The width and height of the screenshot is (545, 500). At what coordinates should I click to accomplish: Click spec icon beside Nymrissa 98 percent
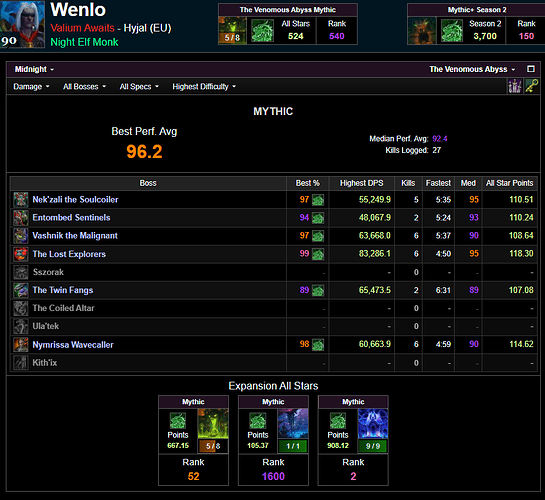(318, 344)
